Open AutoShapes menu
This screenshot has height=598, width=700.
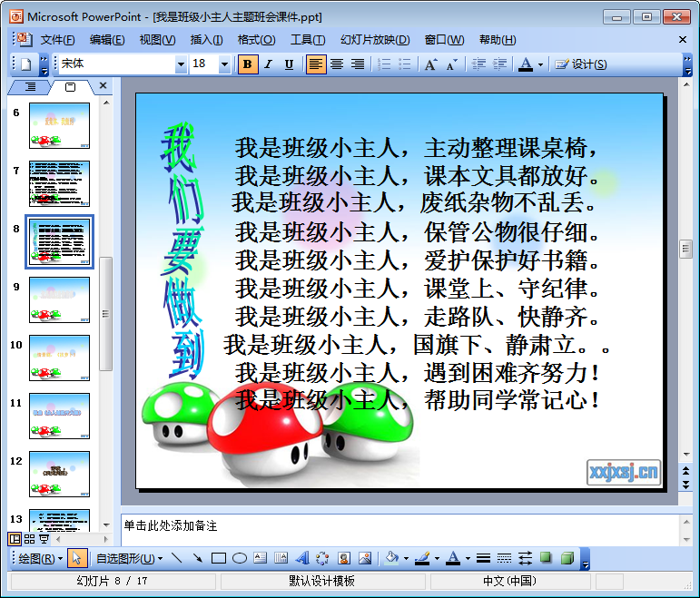click(130, 558)
